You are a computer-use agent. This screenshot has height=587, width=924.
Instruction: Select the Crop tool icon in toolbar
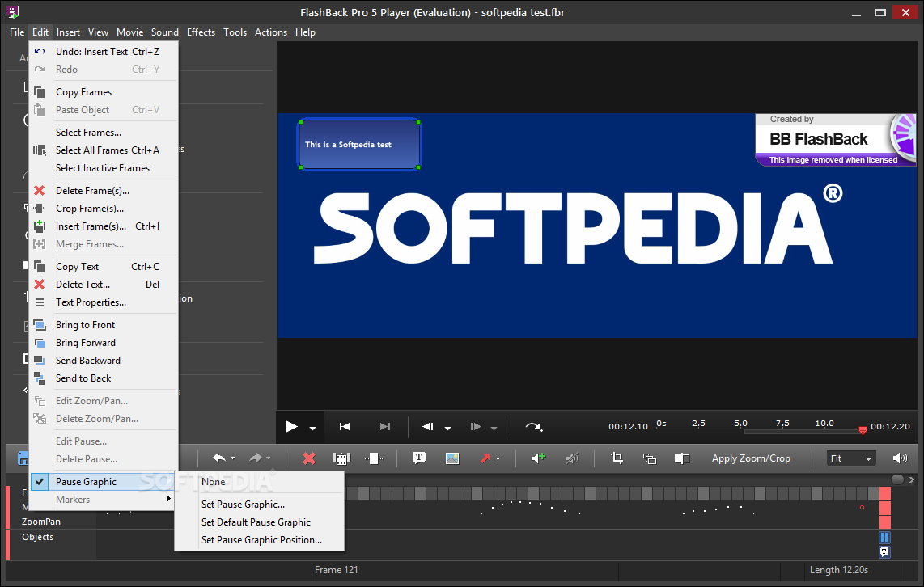617,458
